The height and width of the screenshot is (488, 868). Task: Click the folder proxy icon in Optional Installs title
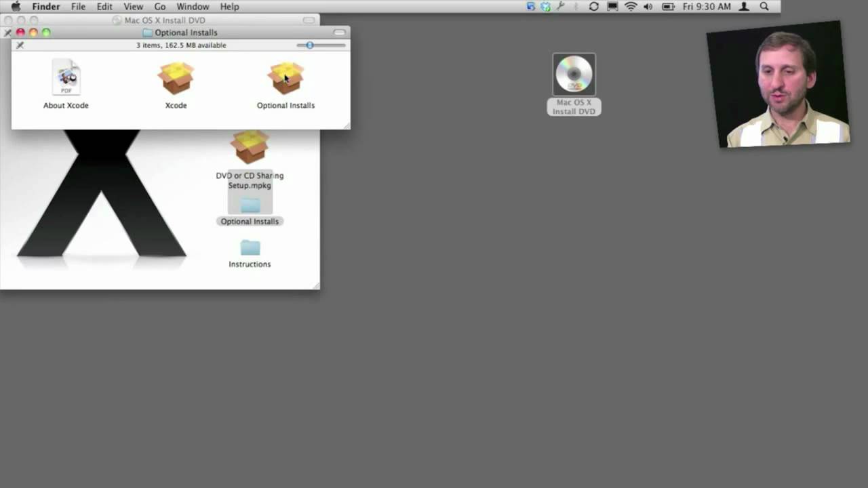(148, 33)
